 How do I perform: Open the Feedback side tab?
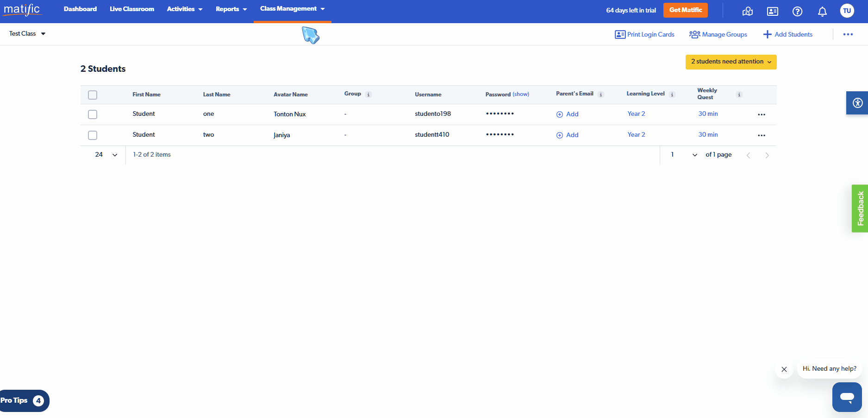(x=860, y=209)
